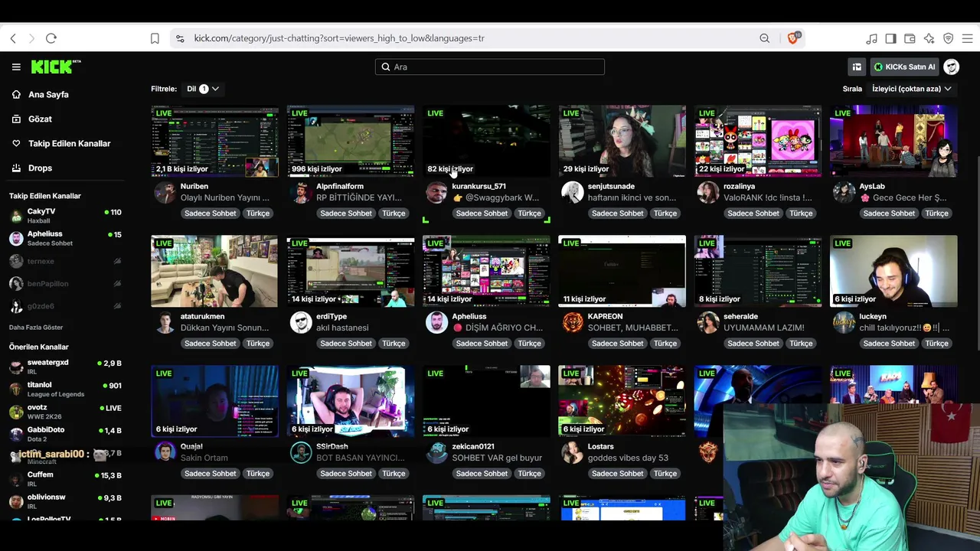Click the rozalinya channel avatar
Screen dimensions: 980x551
coord(708,192)
